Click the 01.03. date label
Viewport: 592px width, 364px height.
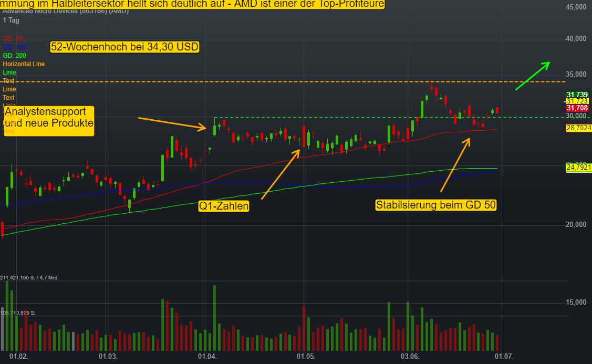pos(108,356)
